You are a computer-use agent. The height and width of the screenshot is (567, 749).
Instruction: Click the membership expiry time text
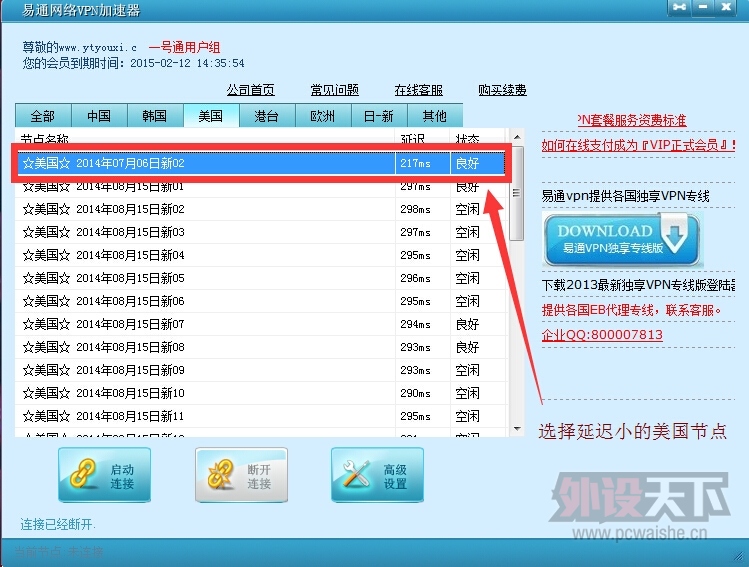pyautogui.click(x=134, y=63)
